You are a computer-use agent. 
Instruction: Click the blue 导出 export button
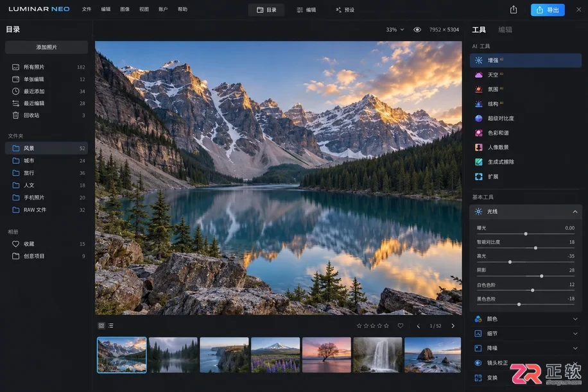548,10
